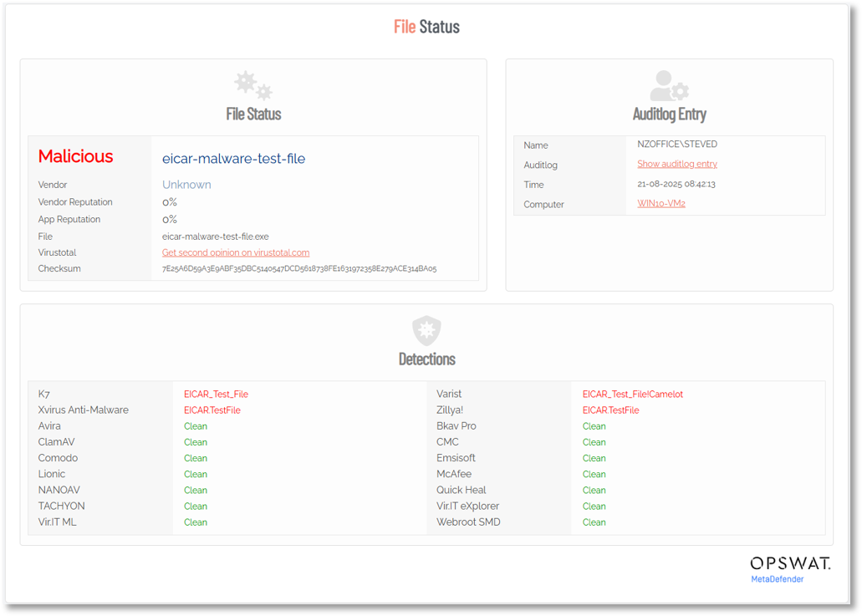Click the K7 result 'EICAR_Test_File'
The height and width of the screenshot is (616, 862).
216,394
